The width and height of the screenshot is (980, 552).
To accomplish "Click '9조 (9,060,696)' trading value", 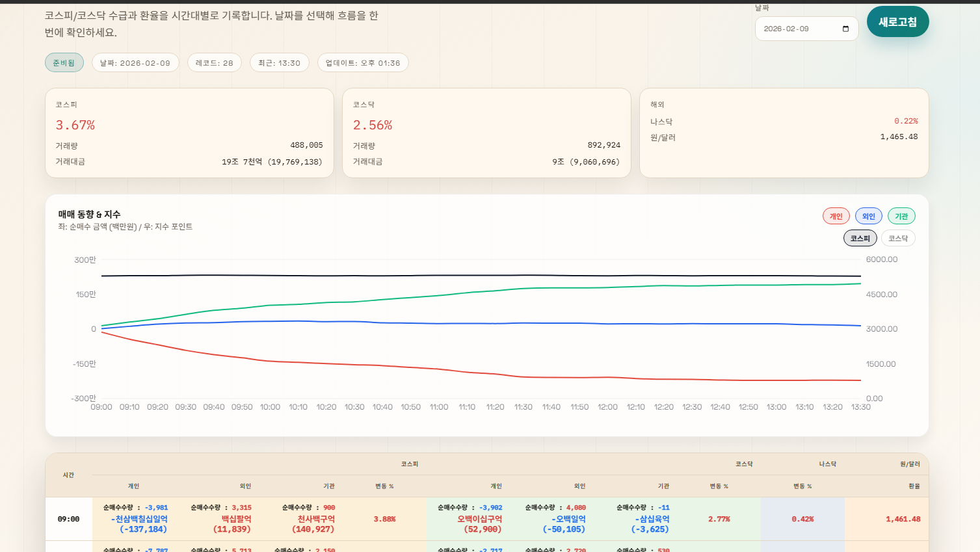I will click(586, 161).
